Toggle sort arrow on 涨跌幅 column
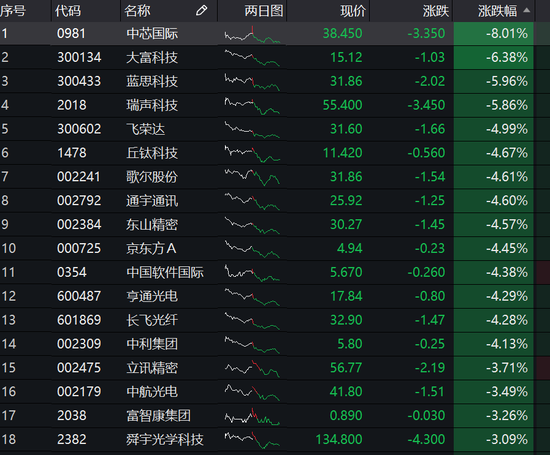Viewport: 550px width, 455px height. (x=526, y=11)
